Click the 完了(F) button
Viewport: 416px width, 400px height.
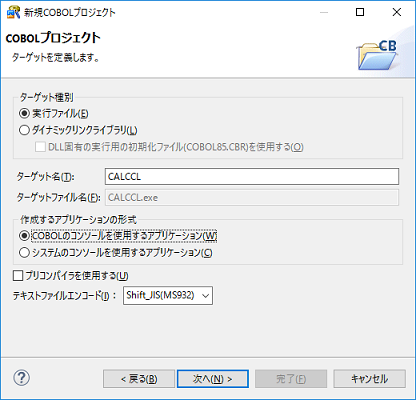291,379
